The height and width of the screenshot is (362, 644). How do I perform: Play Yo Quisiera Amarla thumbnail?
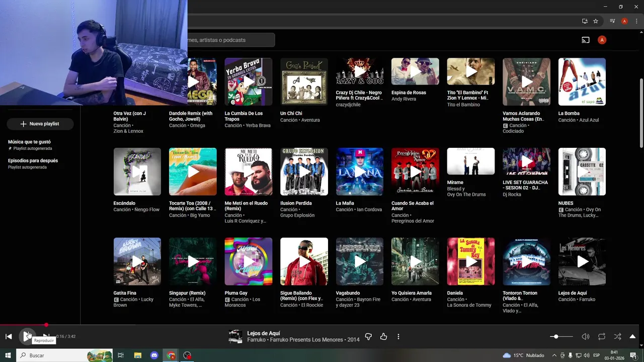coord(415,261)
